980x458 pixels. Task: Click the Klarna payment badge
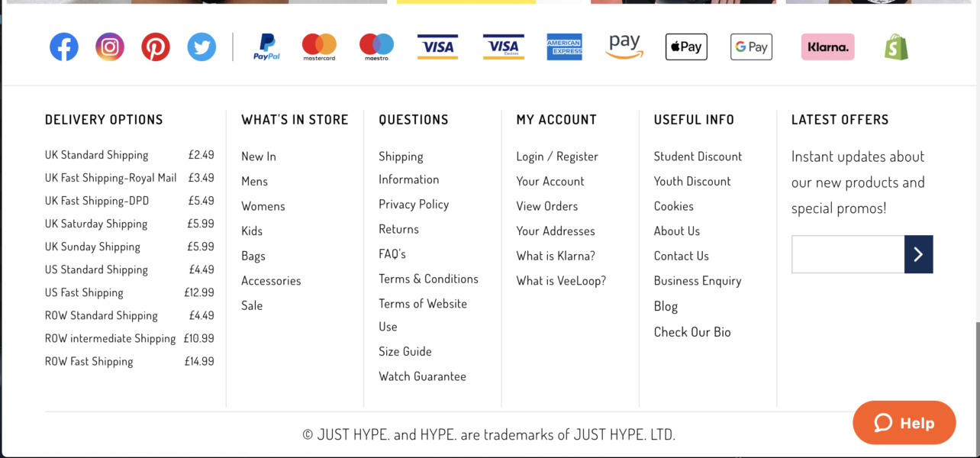pyautogui.click(x=827, y=47)
